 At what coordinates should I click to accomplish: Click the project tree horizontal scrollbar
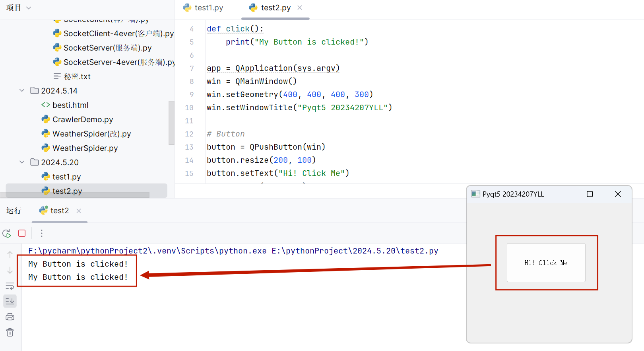click(75, 195)
